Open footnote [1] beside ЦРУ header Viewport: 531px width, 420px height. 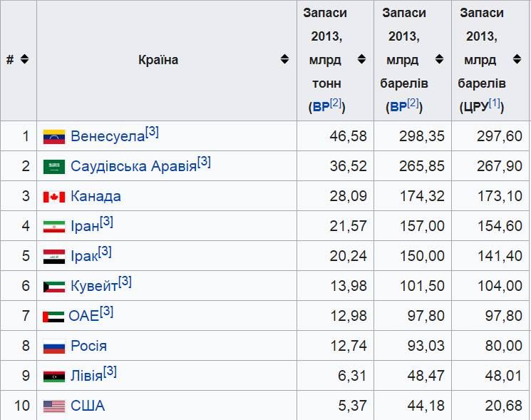495,103
